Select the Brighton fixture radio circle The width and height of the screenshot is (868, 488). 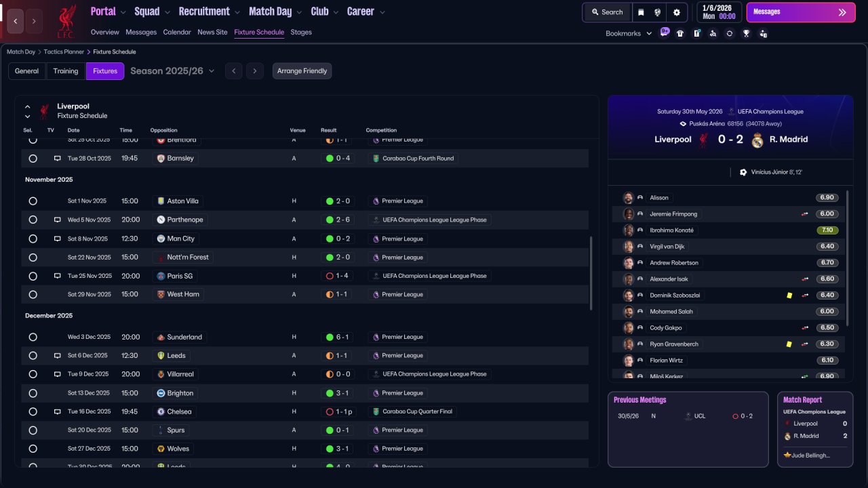pyautogui.click(x=33, y=393)
